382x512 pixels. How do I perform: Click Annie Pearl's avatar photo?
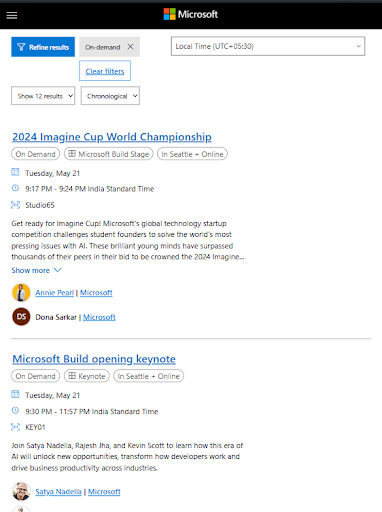pos(21,293)
